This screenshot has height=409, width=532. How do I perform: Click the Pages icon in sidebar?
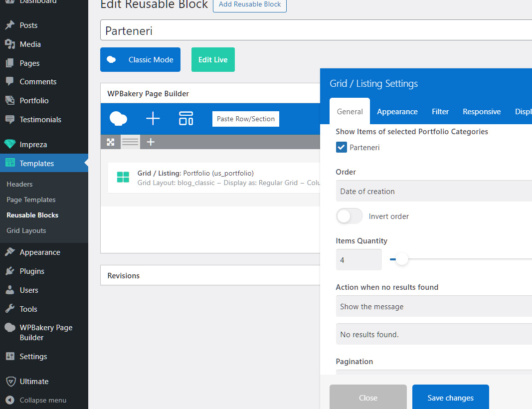pos(10,63)
